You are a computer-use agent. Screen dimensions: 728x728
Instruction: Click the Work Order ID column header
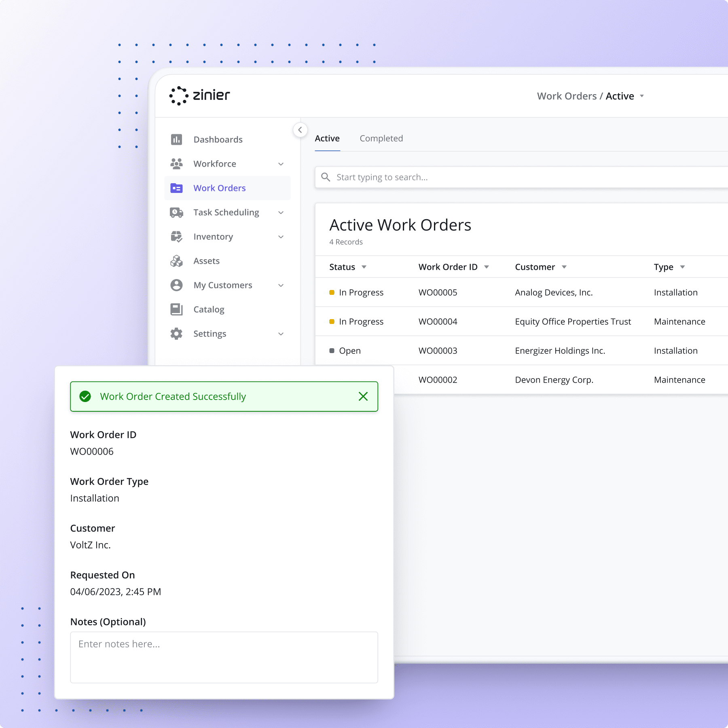point(448,267)
